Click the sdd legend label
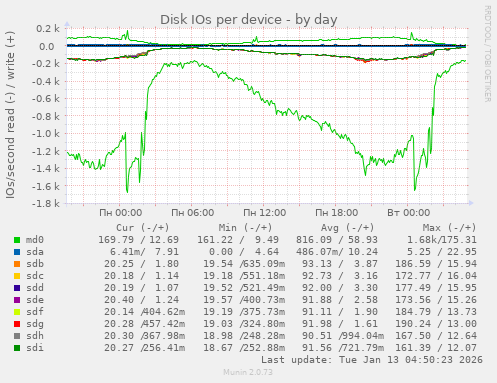Viewport: 497px width, 383px height. (x=35, y=288)
